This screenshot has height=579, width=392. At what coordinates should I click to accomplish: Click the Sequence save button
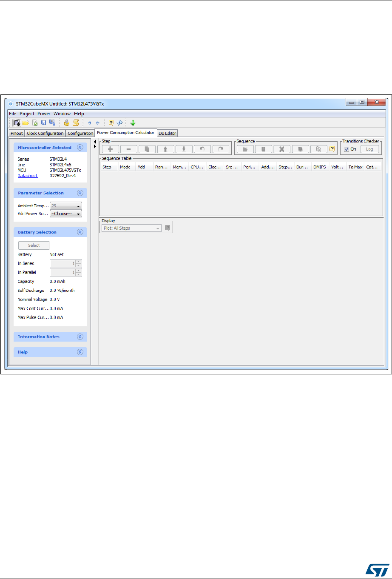[264, 149]
